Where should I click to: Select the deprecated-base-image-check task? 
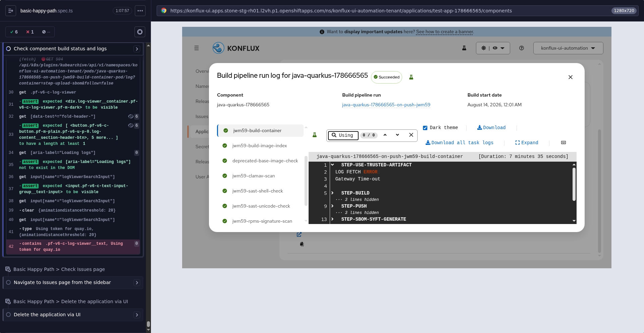pos(265,161)
